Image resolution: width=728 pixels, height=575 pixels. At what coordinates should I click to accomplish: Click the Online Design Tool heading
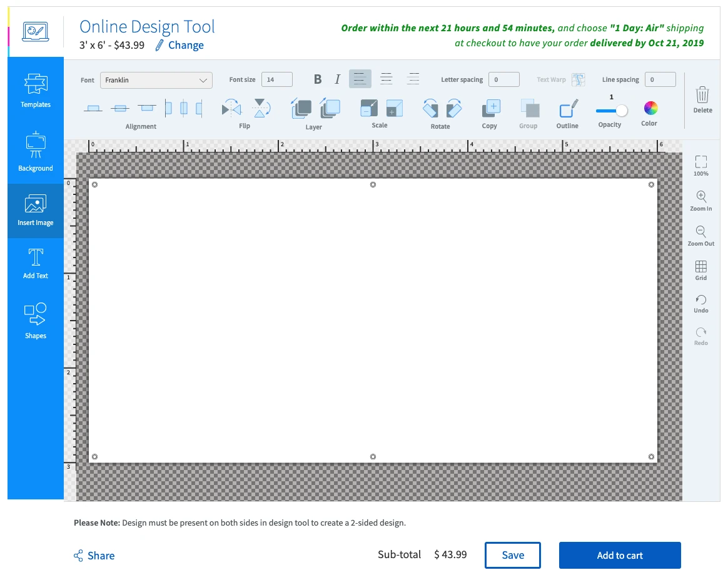point(147,26)
